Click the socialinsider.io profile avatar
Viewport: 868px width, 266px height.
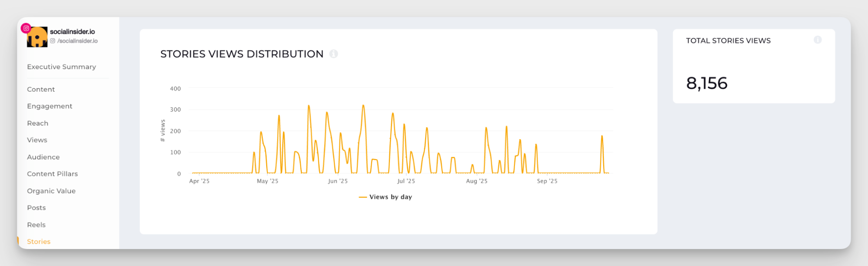pyautogui.click(x=38, y=38)
